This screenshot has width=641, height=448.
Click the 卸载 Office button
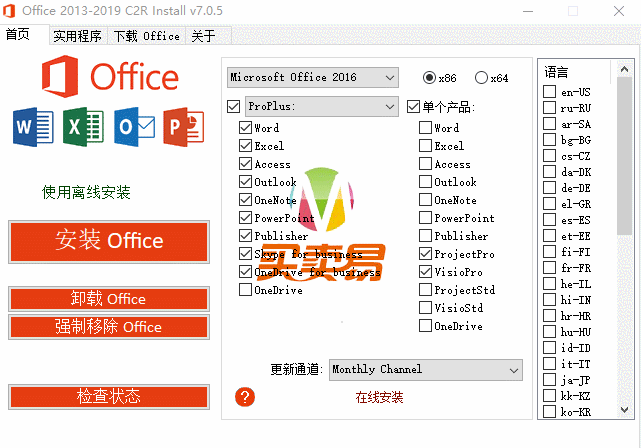coord(109,299)
